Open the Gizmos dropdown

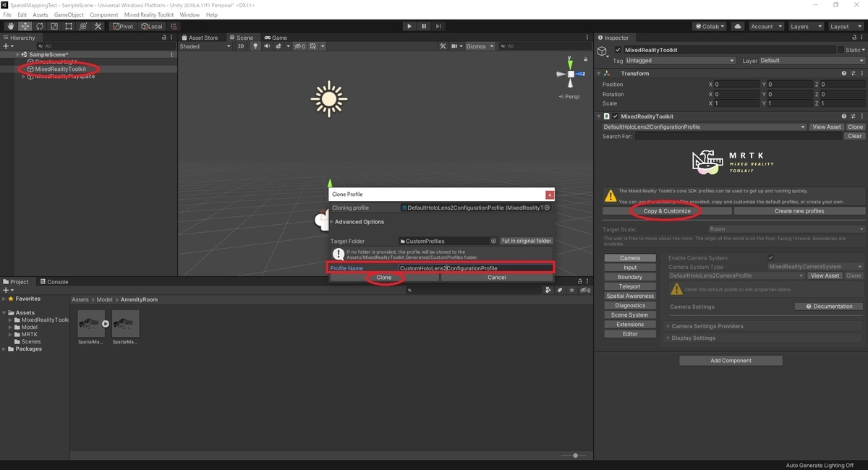click(480, 46)
